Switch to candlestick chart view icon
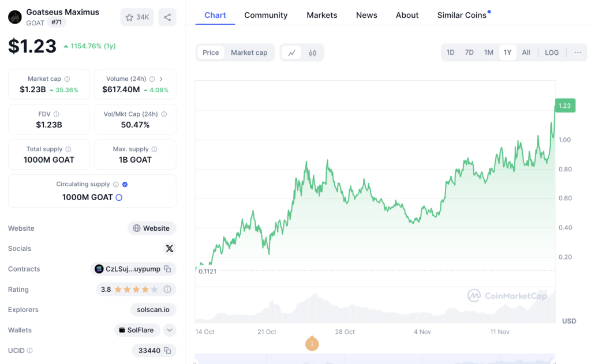This screenshot has height=364, width=591. click(312, 52)
